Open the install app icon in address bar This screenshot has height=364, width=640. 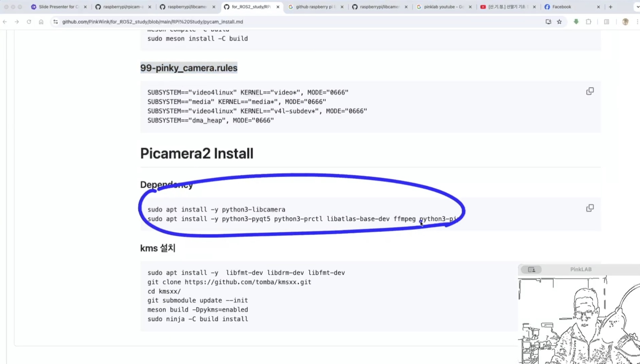pos(548,22)
